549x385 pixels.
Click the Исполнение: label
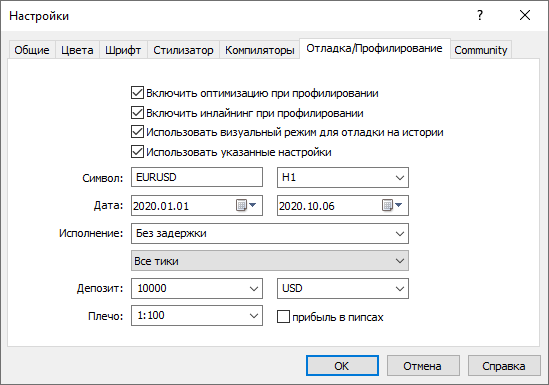(x=91, y=233)
